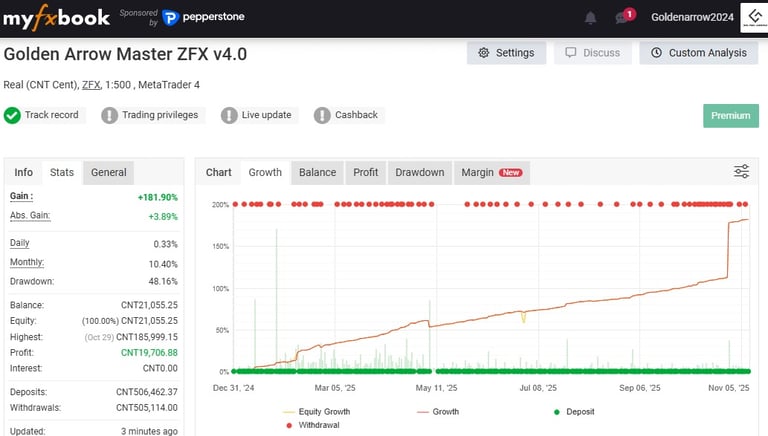Image resolution: width=768 pixels, height=436 pixels.
Task: Open the notifications bell
Action: pos(591,18)
